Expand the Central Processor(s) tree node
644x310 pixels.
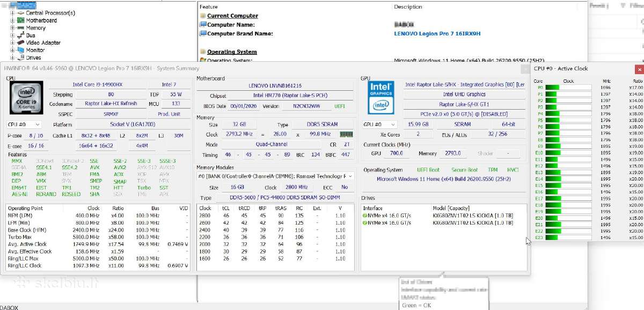tap(12, 13)
